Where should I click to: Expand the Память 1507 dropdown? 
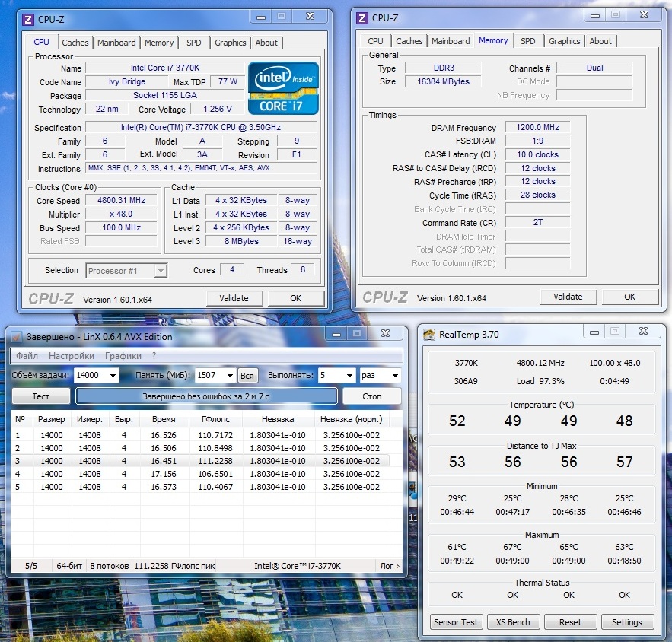230,376
